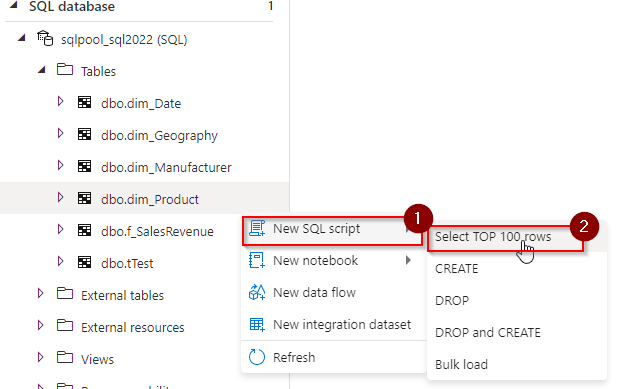The width and height of the screenshot is (623, 389).
Task: Select dbo.f_SalesRevenue table name
Action: point(157,231)
